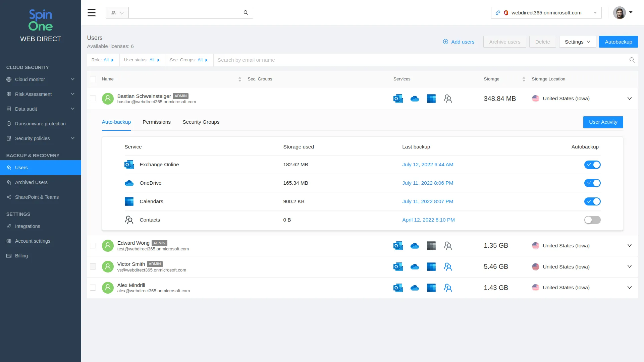Click Victor Smith's Calendar service icon
The image size is (644, 362).
tap(431, 267)
